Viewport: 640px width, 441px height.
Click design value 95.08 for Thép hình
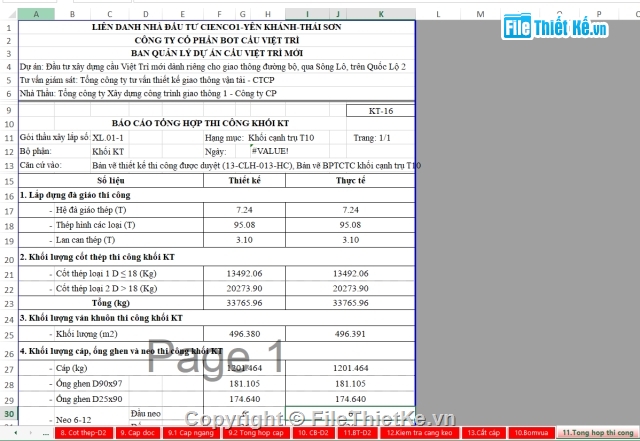(244, 225)
